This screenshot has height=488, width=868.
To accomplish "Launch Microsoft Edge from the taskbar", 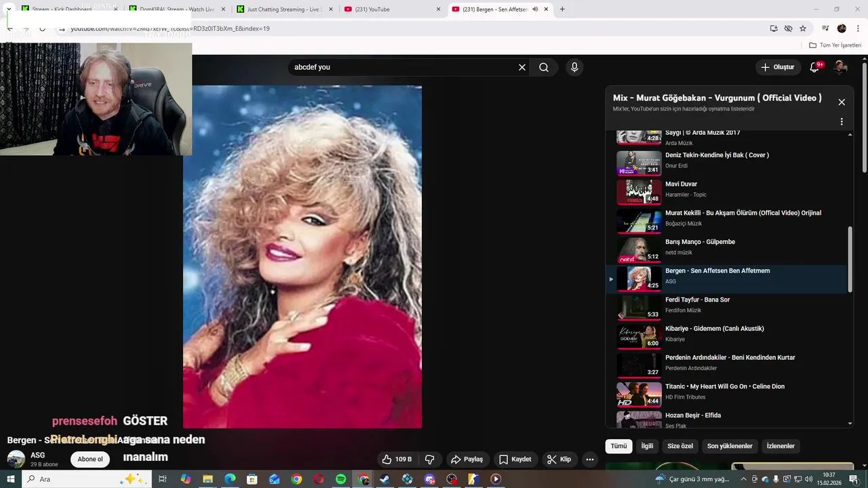I will [x=230, y=479].
